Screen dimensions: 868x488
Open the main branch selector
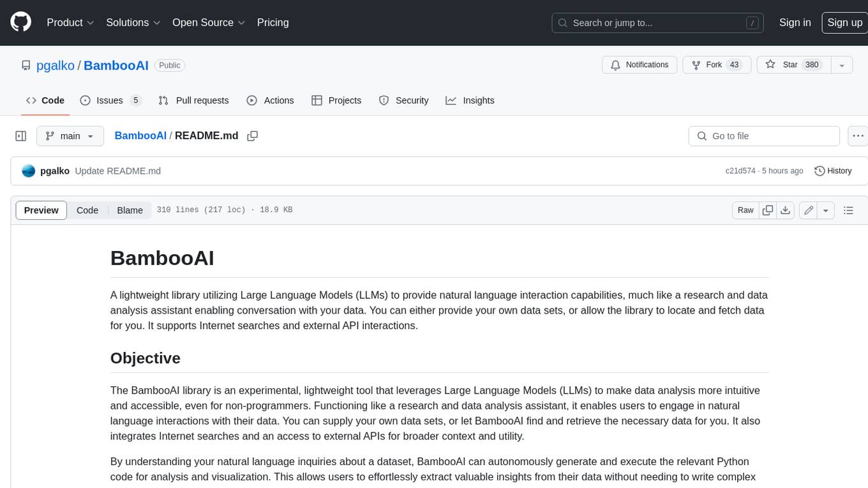point(70,136)
